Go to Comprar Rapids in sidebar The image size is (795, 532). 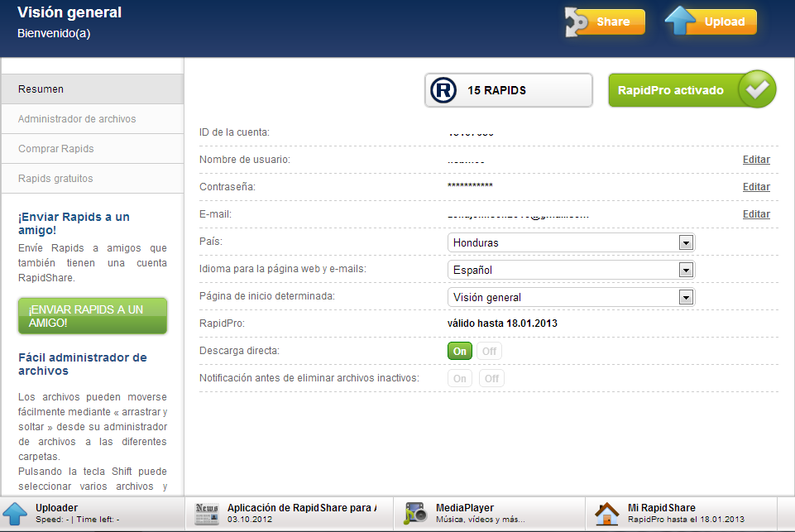click(x=93, y=149)
